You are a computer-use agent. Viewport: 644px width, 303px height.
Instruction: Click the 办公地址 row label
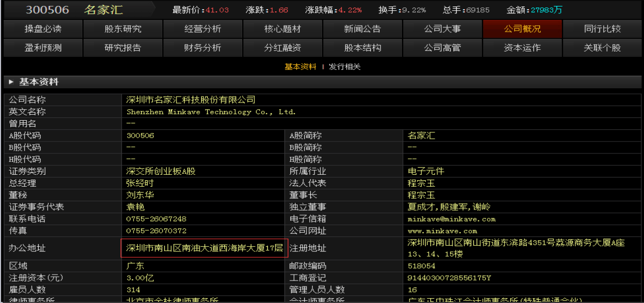27,248
